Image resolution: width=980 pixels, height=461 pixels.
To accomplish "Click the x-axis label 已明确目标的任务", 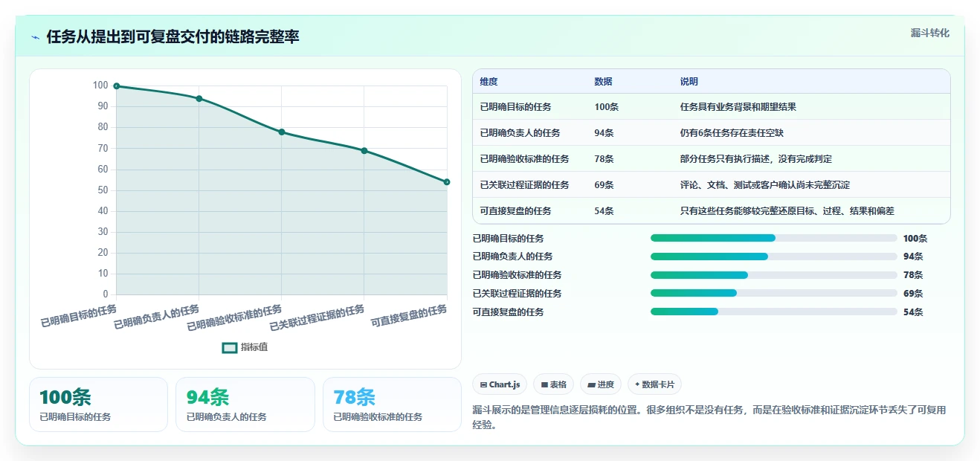I will click(80, 315).
